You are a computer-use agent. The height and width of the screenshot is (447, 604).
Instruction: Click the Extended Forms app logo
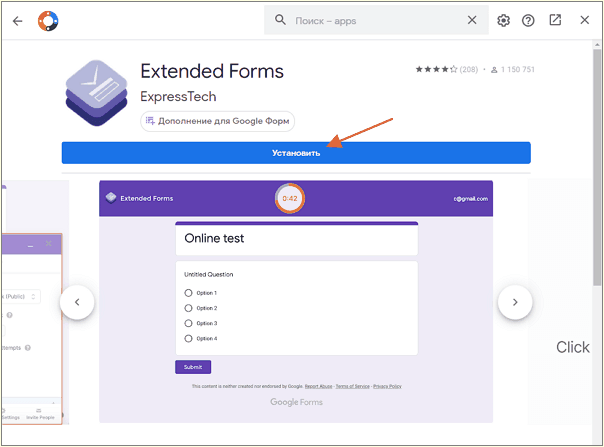(x=96, y=93)
